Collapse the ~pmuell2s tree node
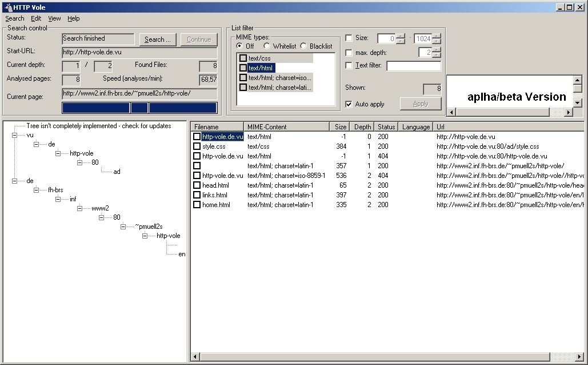The height and width of the screenshot is (365, 588). pos(123,227)
